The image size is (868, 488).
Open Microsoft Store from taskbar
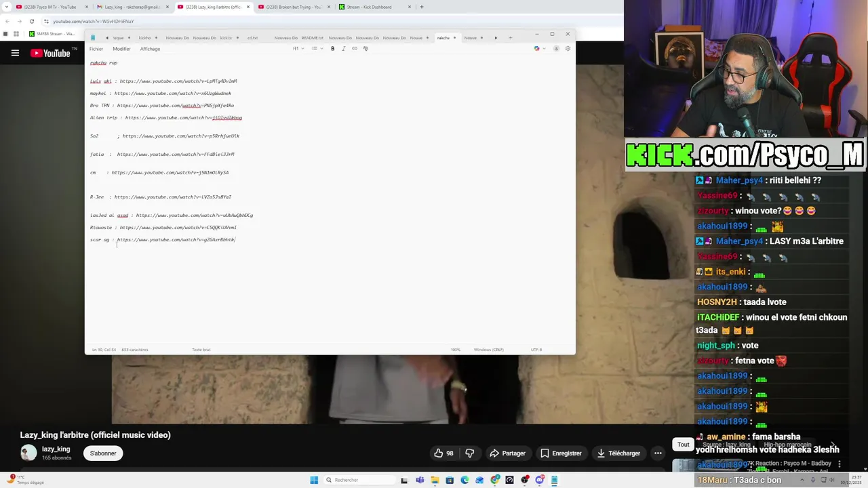click(450, 480)
